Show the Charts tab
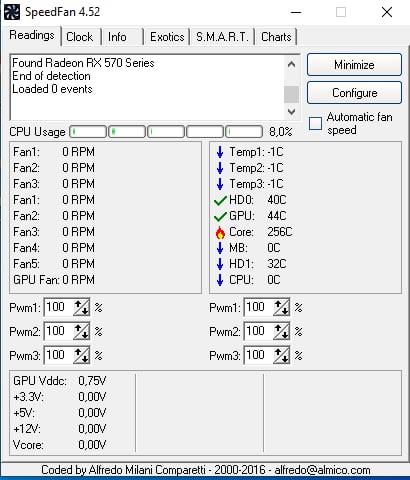 [x=276, y=37]
